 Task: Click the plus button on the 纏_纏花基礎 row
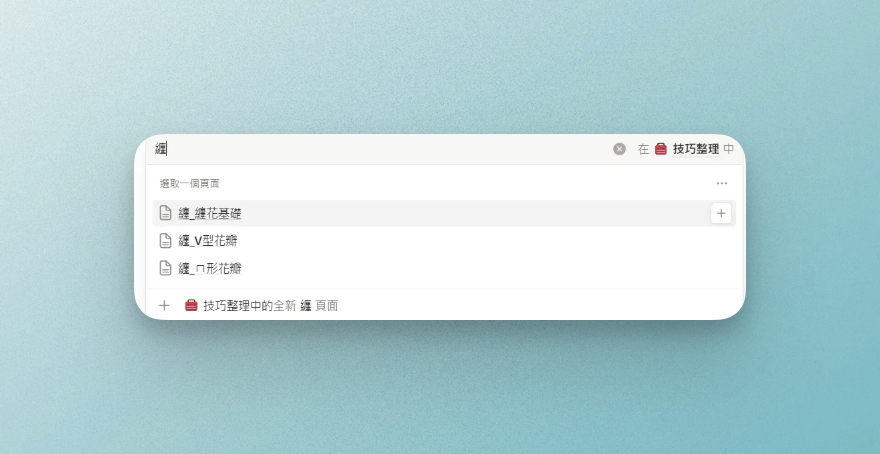click(x=721, y=213)
